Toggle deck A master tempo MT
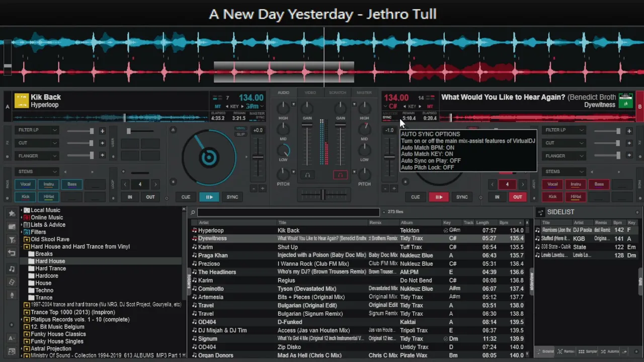The image size is (644, 362). tap(217, 107)
